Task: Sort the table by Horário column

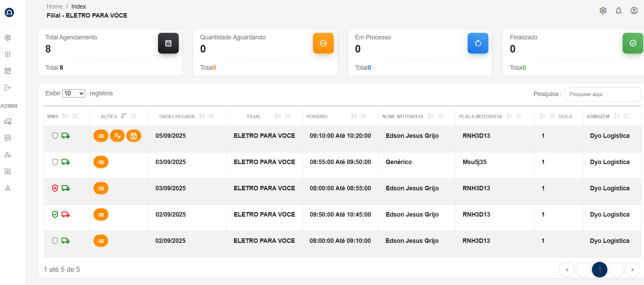Action: click(x=354, y=116)
